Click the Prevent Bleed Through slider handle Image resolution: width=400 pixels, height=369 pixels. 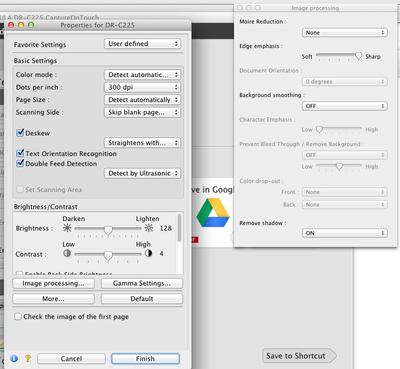(x=339, y=166)
